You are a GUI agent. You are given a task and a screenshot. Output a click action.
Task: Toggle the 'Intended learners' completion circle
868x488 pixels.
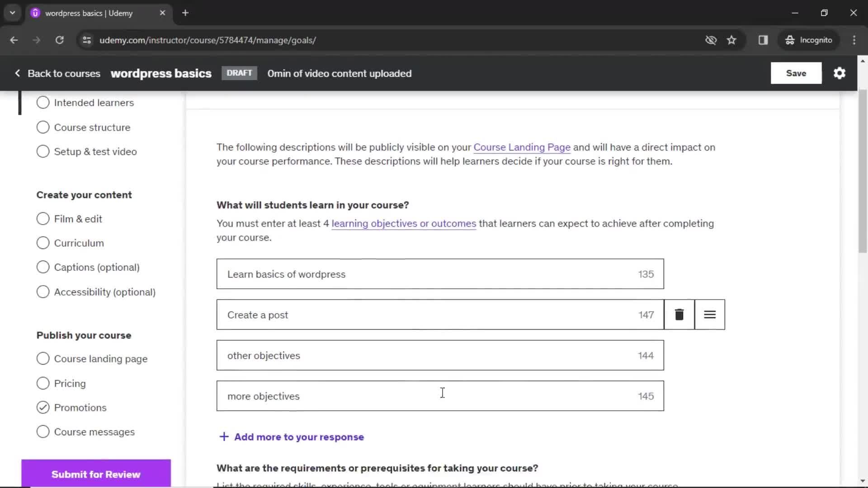coord(43,103)
